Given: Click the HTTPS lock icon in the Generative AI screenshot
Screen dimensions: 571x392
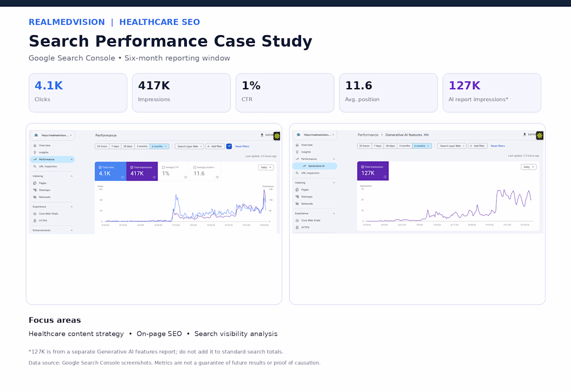Looking at the screenshot, I should [x=297, y=227].
